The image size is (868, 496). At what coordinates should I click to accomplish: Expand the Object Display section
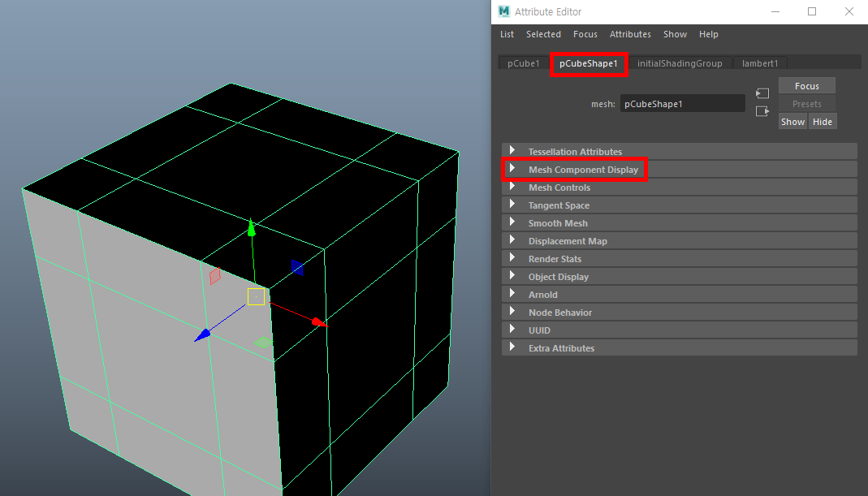click(680, 276)
